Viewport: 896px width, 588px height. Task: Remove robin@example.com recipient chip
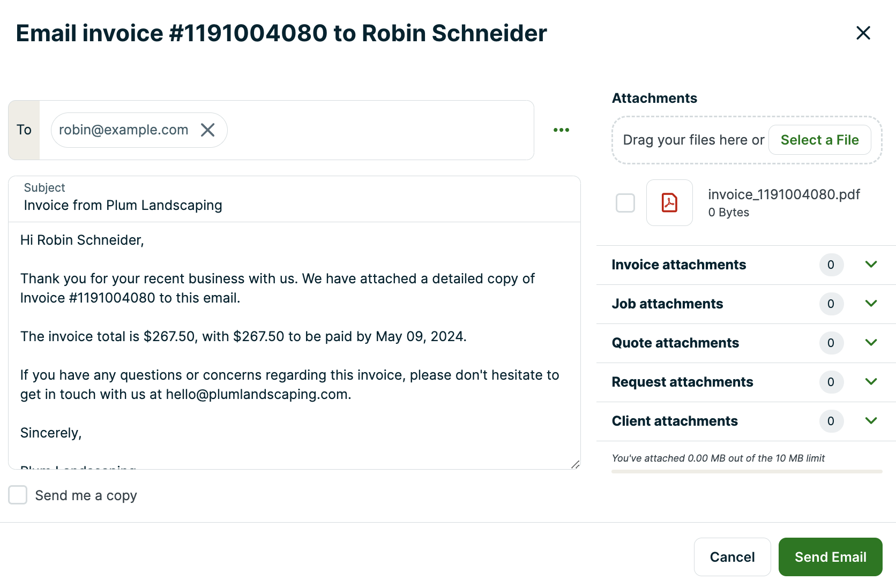click(208, 130)
